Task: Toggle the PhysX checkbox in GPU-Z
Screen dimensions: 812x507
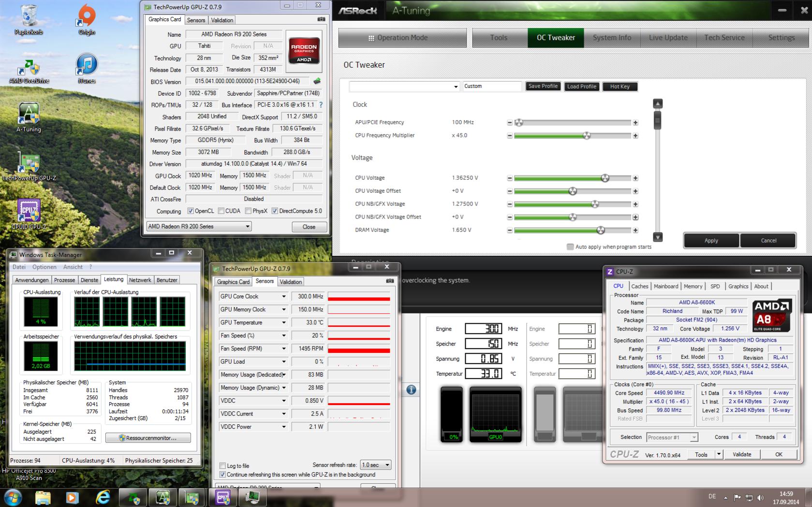Action: pyautogui.click(x=248, y=211)
